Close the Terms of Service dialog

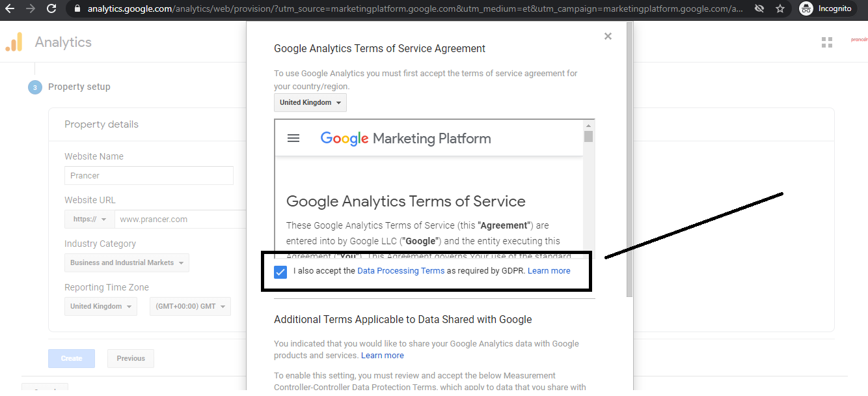608,36
